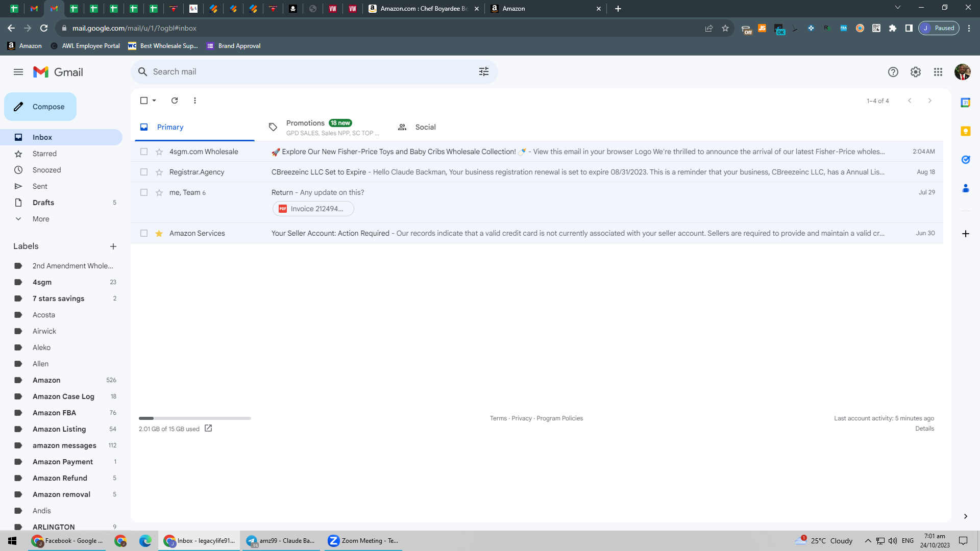Open Google account profile picture
The height and width of the screenshot is (551, 980).
point(963,72)
